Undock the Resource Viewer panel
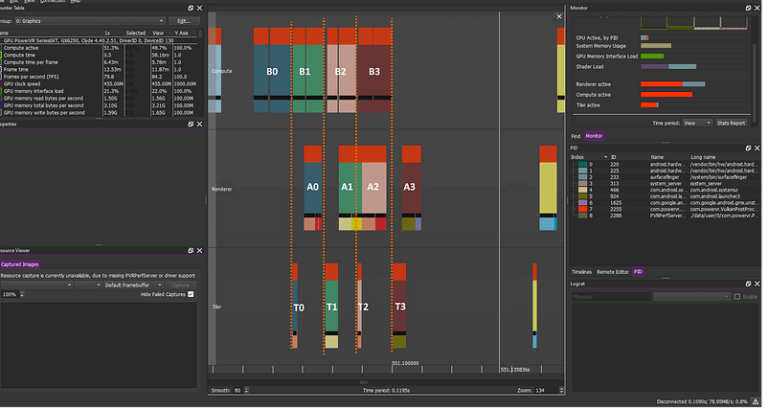Image resolution: width=768 pixels, height=411 pixels. coord(191,252)
